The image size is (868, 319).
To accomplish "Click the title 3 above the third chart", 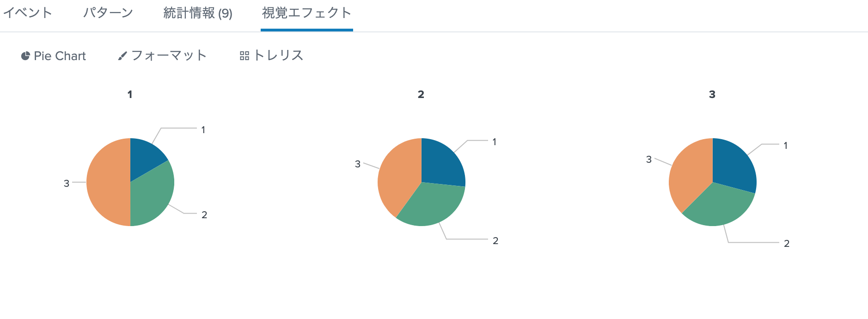I will tap(712, 94).
